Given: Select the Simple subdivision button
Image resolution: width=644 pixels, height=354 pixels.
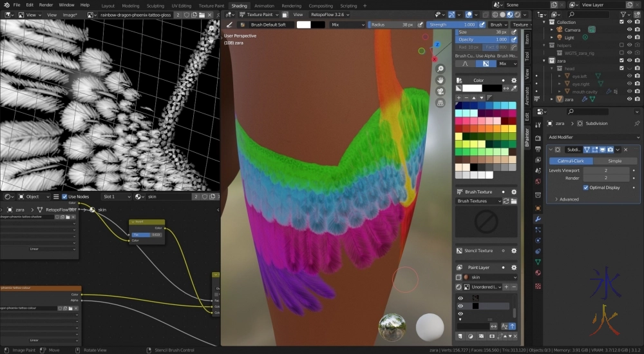Looking at the screenshot, I should (x=614, y=161).
